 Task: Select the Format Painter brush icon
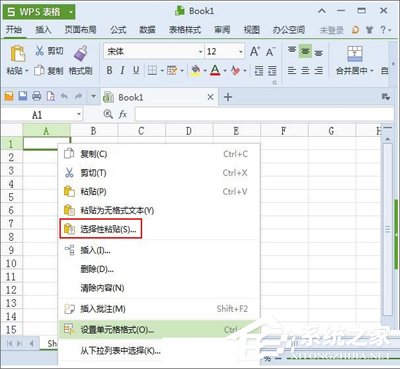81,53
